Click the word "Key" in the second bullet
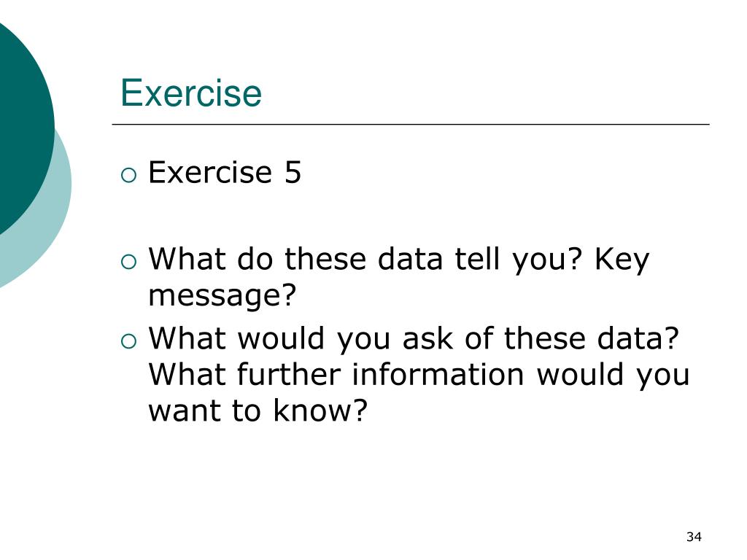The height and width of the screenshot is (560, 747). click(x=622, y=261)
